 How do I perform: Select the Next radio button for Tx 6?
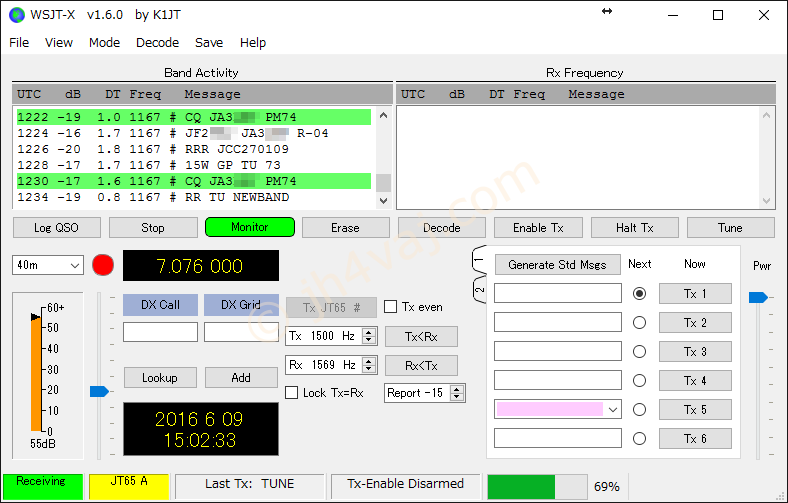click(639, 439)
